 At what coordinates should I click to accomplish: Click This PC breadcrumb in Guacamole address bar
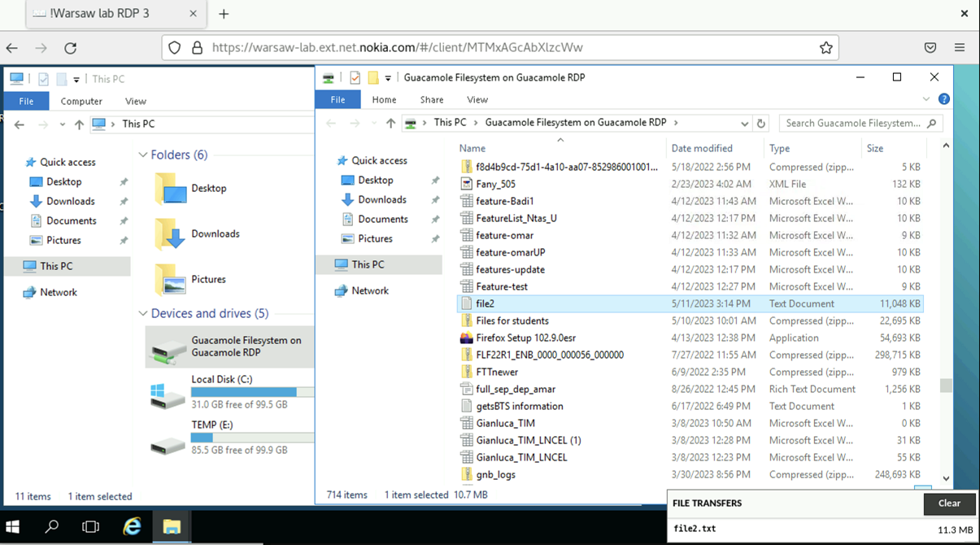(x=450, y=123)
